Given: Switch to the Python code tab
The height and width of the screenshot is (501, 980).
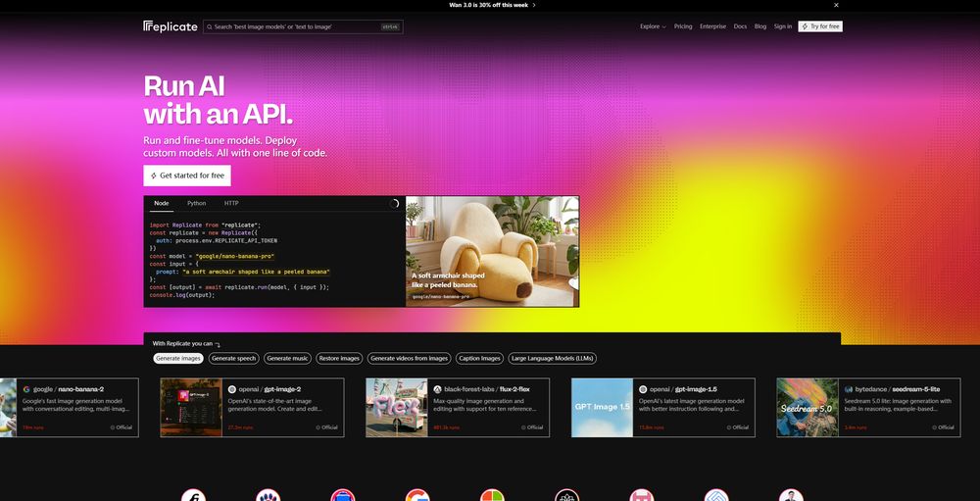Looking at the screenshot, I should pyautogui.click(x=196, y=203).
